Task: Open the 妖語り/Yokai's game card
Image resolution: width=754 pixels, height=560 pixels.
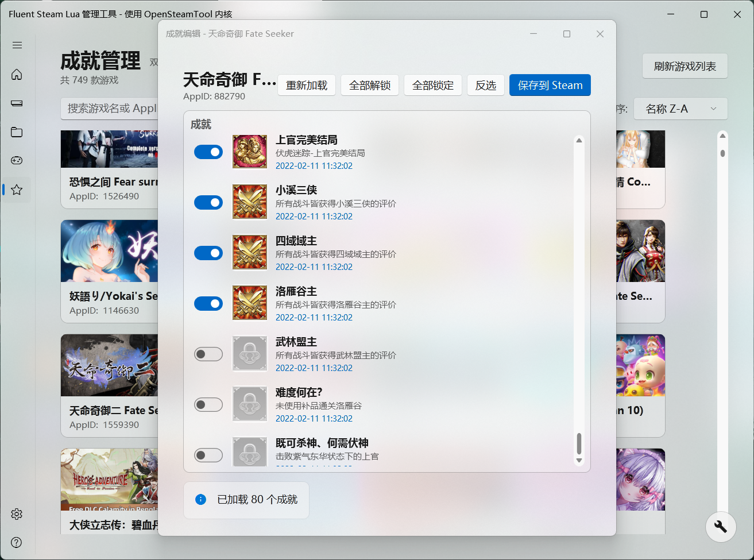Action: pos(109,271)
